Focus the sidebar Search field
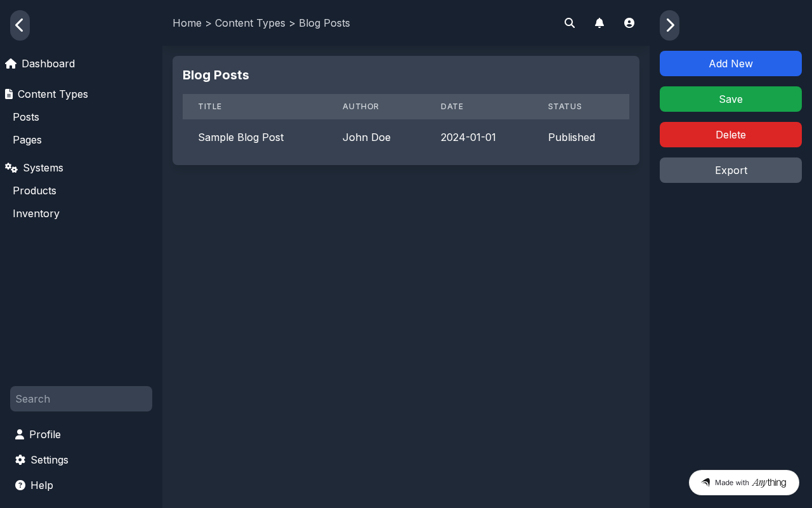This screenshot has width=812, height=508. (81, 399)
